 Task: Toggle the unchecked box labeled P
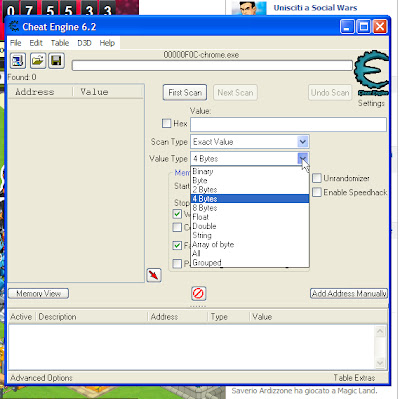coord(177,264)
